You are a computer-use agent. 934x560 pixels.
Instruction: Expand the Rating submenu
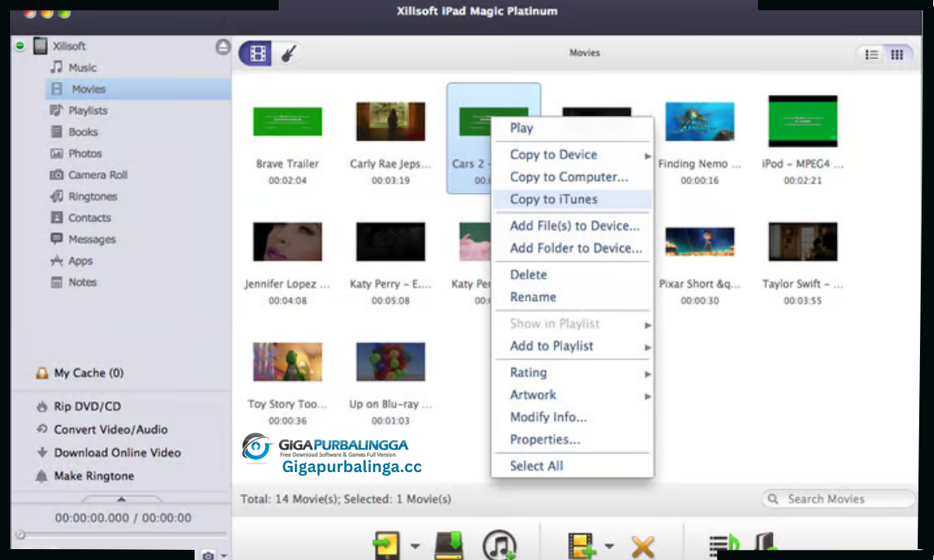[572, 373]
